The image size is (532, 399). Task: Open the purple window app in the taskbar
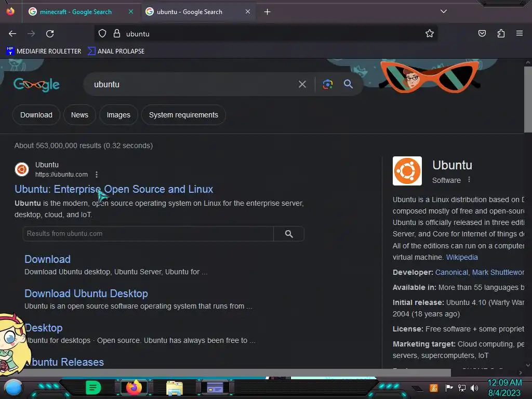click(215, 388)
